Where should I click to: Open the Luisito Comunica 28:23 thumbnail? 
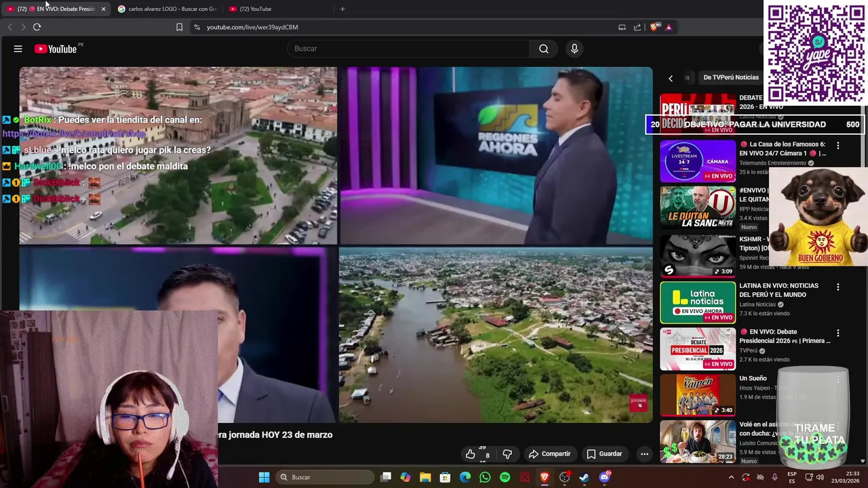(x=698, y=441)
